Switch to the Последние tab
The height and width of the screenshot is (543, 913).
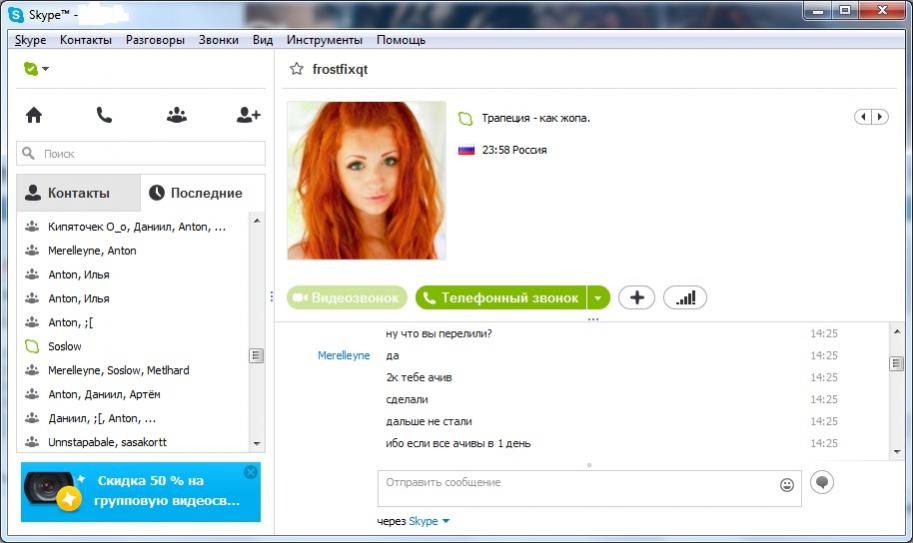tap(196, 193)
